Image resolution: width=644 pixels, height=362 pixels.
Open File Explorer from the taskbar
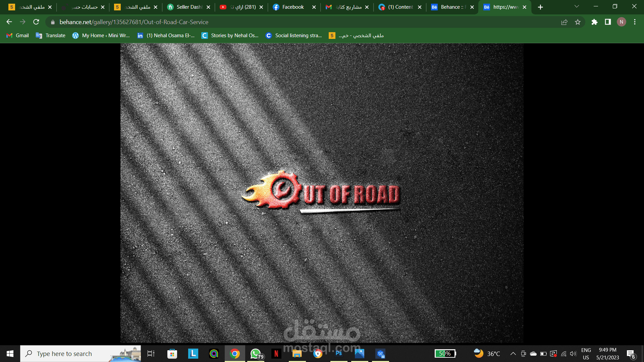[297, 354]
